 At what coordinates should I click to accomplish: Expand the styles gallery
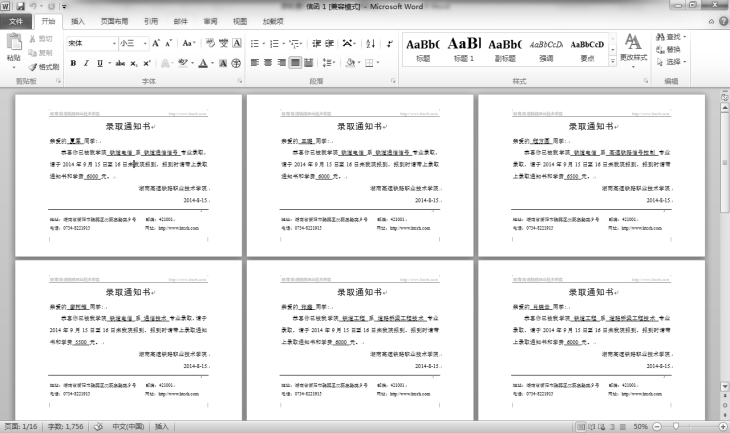click(613, 61)
